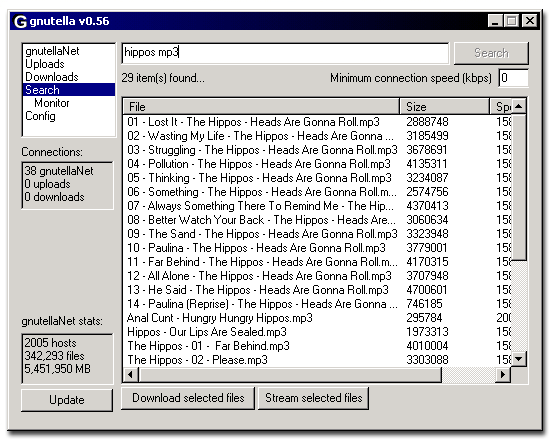Viewport: 550px width, 440px height.
Task: Open the Config section
Action: (40, 116)
